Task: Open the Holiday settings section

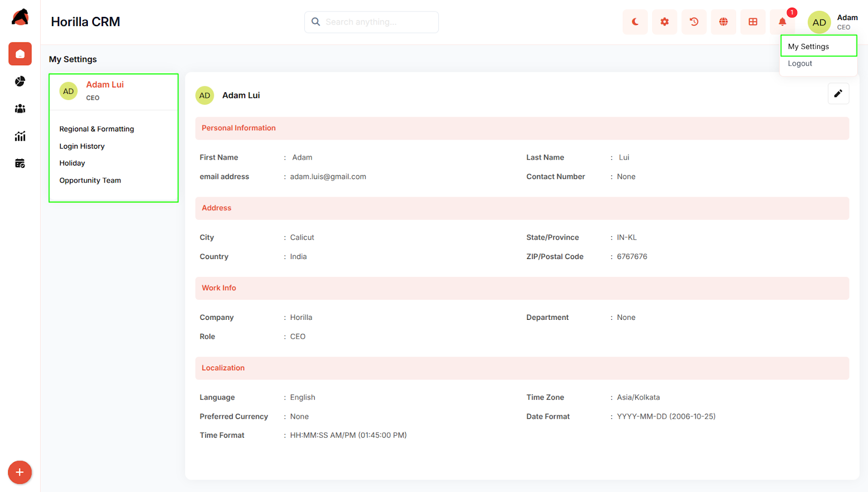Action: [72, 163]
